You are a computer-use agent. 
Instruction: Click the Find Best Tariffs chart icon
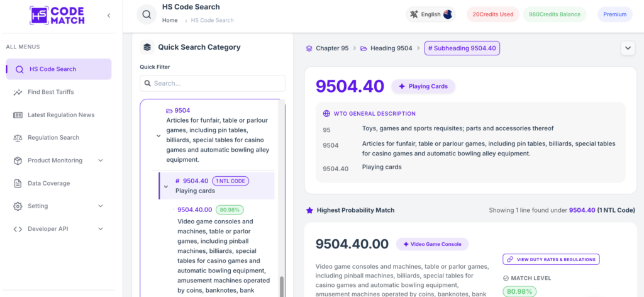tap(18, 92)
